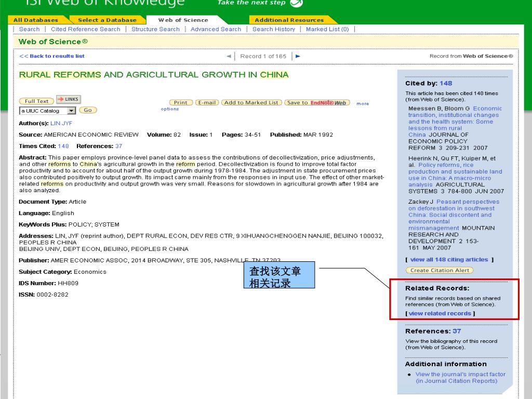This screenshot has height=399, width=532.
Task: Switch to Select a Database tab
Action: [107, 20]
